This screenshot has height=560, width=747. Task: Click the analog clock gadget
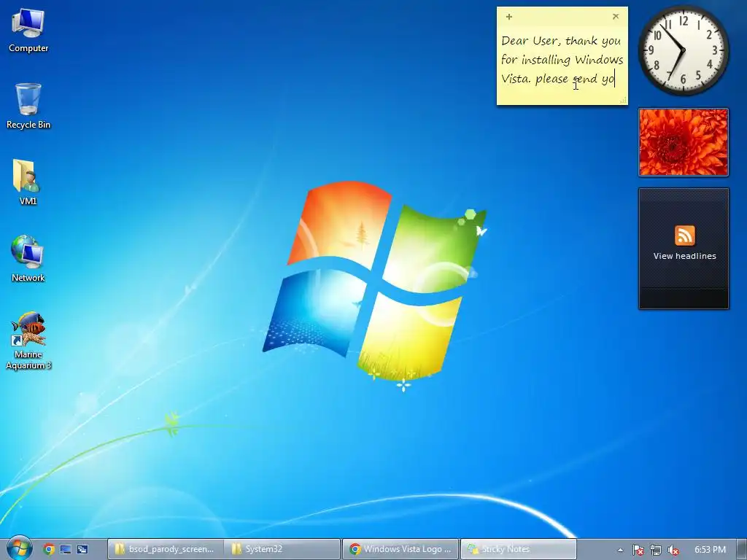pyautogui.click(x=683, y=50)
